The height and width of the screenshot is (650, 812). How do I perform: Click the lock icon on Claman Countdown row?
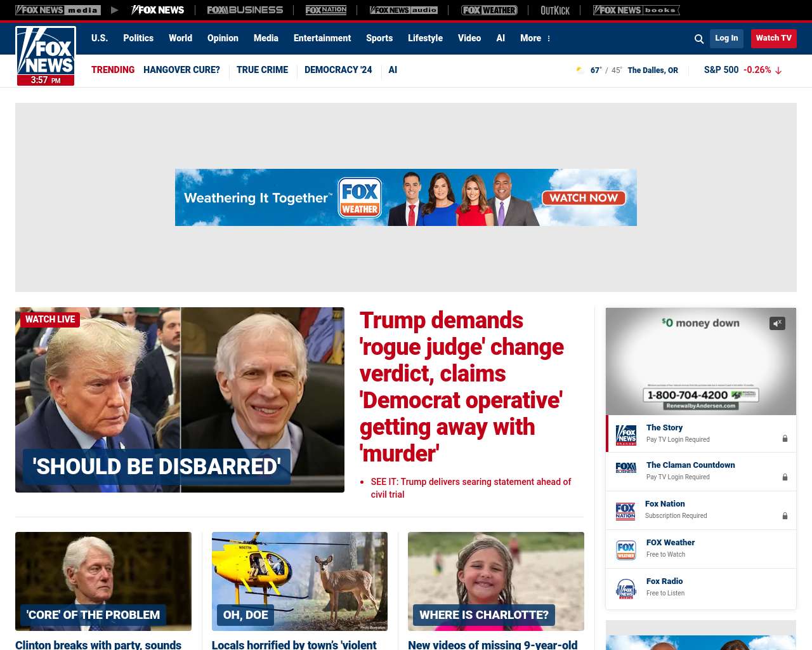(x=785, y=477)
